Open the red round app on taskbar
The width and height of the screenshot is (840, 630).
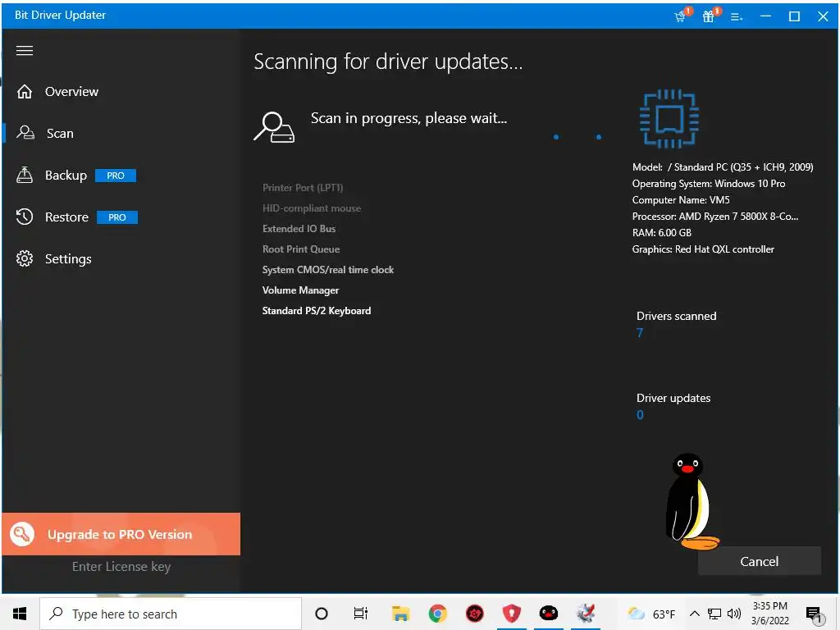475,614
